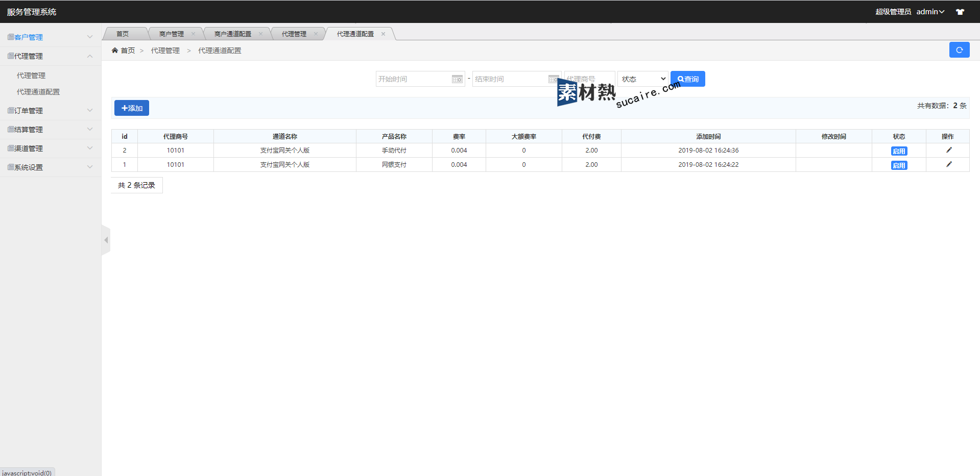Close the 商户管理 tab
The width and height of the screenshot is (980, 476).
click(193, 34)
